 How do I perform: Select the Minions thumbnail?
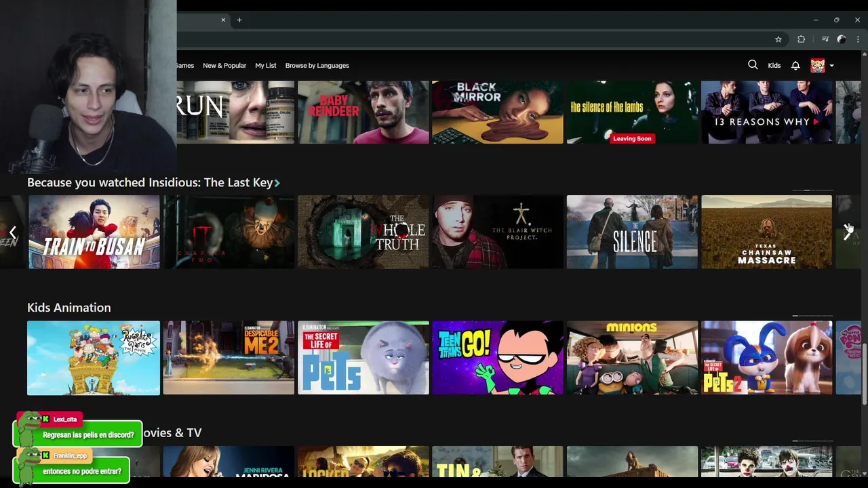point(632,358)
